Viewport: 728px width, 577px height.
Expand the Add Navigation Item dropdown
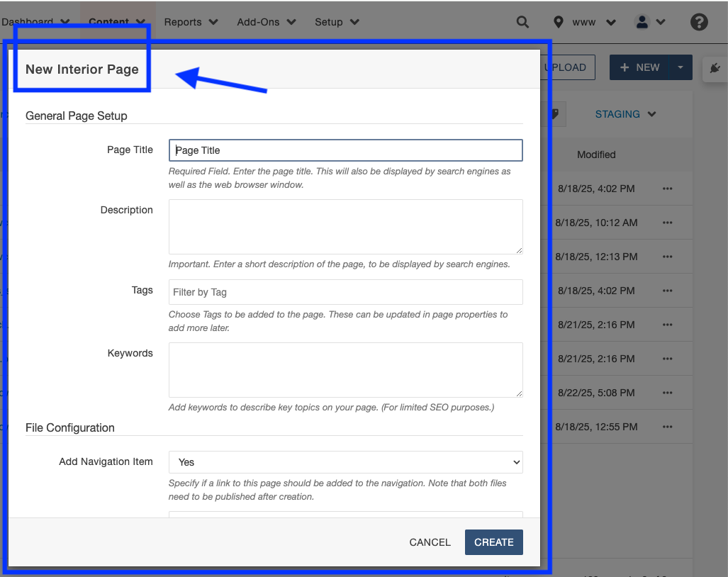345,462
